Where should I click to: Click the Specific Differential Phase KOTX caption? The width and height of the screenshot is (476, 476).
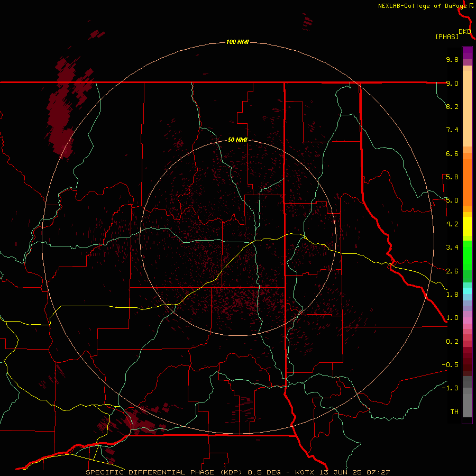(237, 472)
